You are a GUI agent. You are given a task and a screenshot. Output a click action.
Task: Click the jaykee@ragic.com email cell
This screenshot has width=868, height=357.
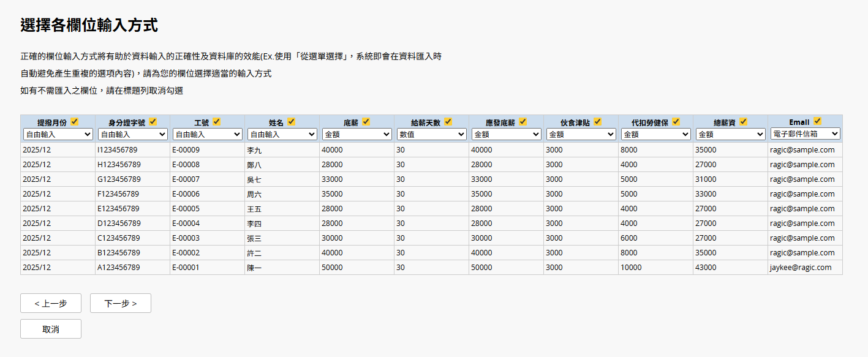tap(801, 268)
